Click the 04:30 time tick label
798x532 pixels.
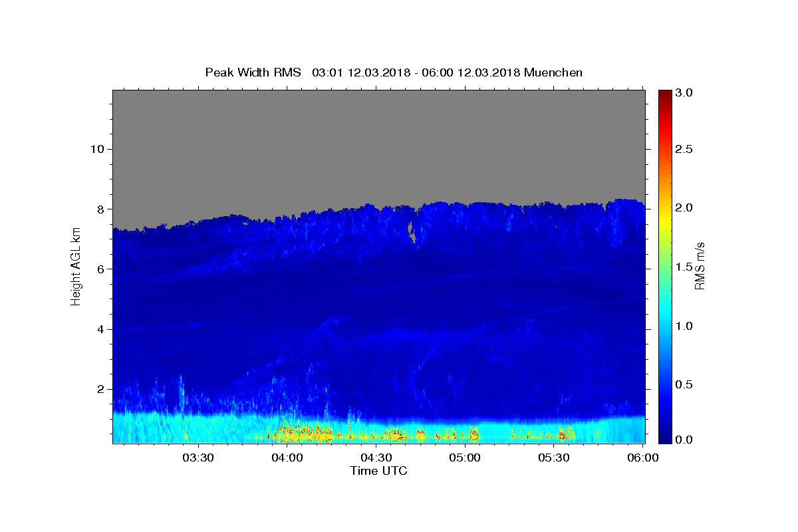point(376,458)
